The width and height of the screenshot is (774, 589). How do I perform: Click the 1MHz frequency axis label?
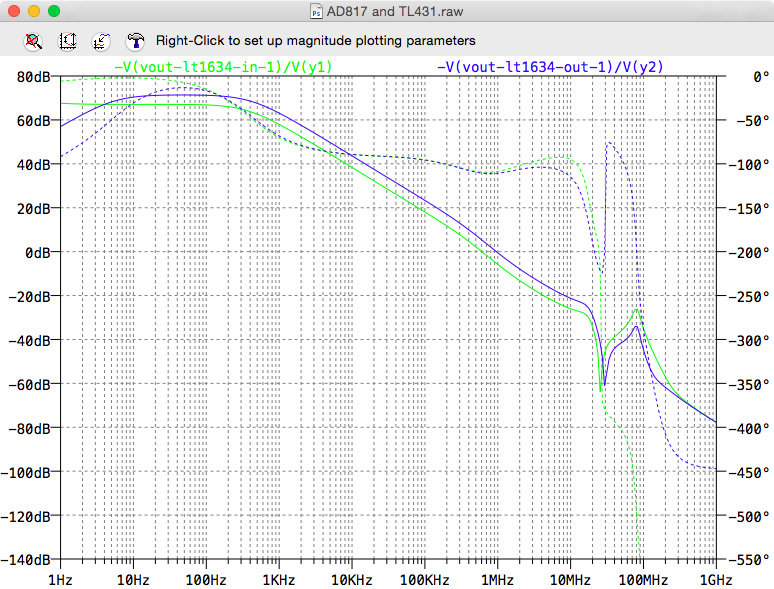497,580
